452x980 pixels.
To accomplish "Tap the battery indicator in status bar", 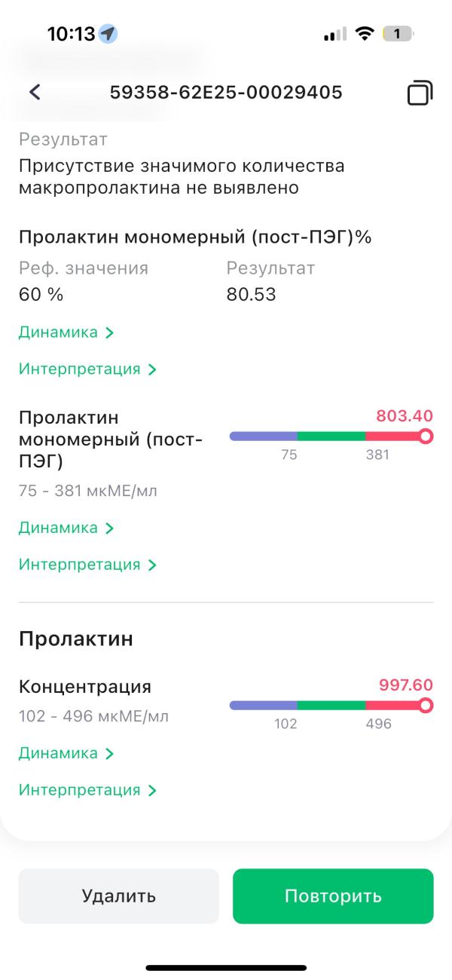I will 399,34.
